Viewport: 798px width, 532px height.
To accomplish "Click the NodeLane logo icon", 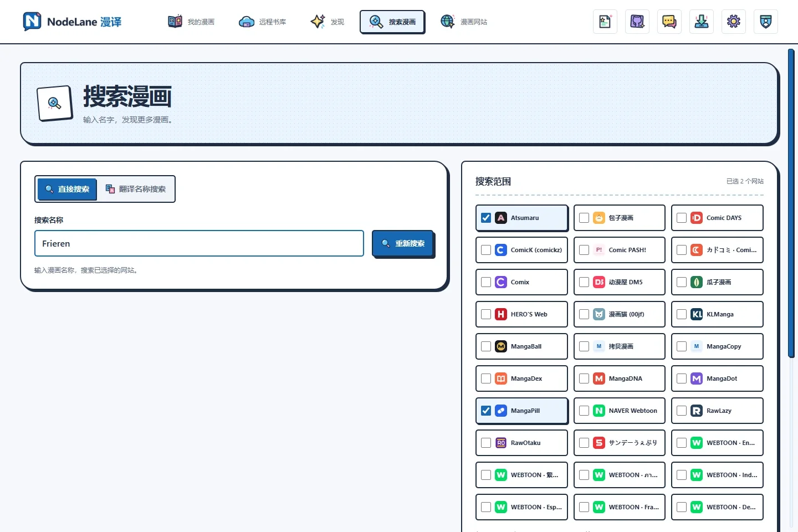I will pyautogui.click(x=32, y=22).
